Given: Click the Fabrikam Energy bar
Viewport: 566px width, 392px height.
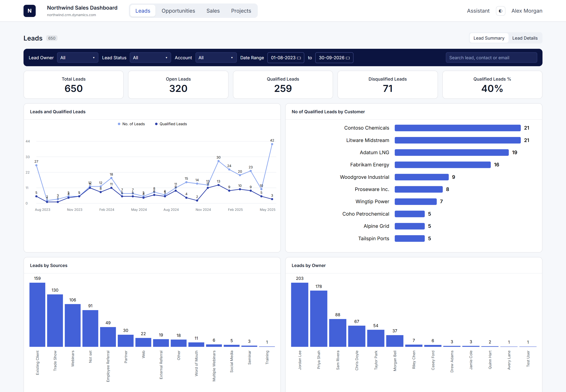Looking at the screenshot, I should pos(443,165).
